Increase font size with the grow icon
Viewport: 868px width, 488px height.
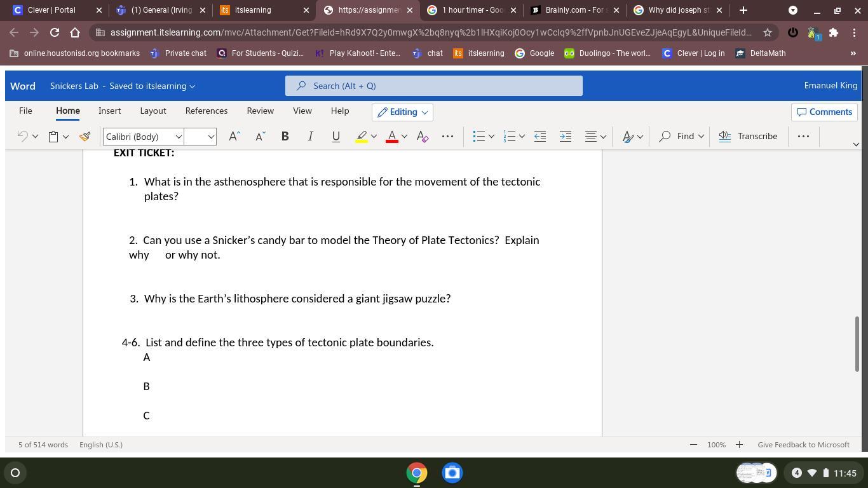pyautogui.click(x=234, y=136)
